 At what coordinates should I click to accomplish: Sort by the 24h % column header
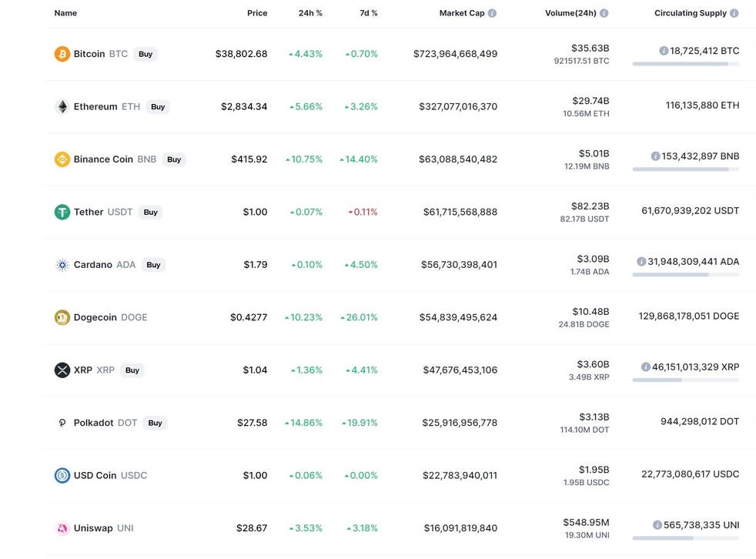coord(310,13)
